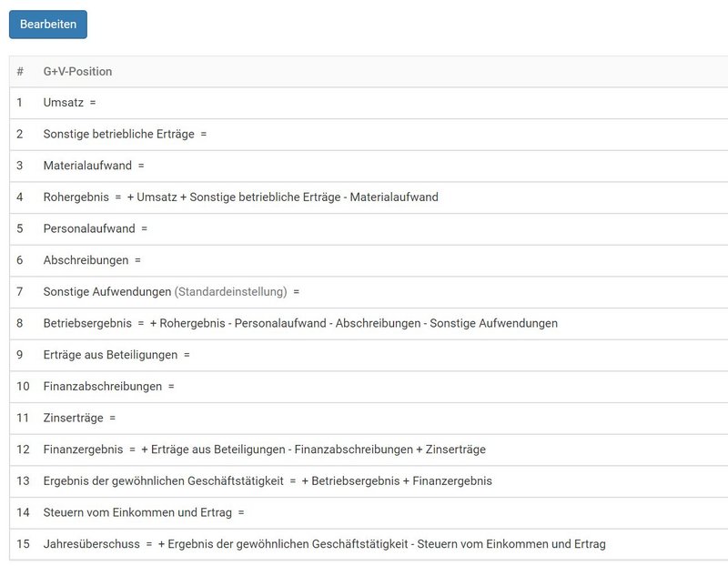Click row number 15 cell
Screen dimensions: 728x566
click(23, 544)
